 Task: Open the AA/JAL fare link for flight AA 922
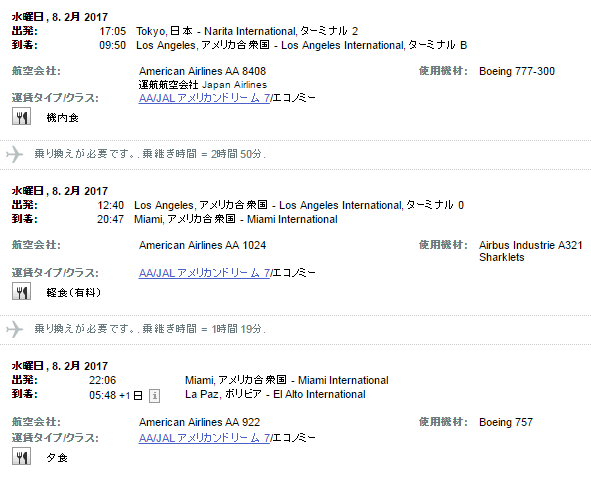[204, 438]
